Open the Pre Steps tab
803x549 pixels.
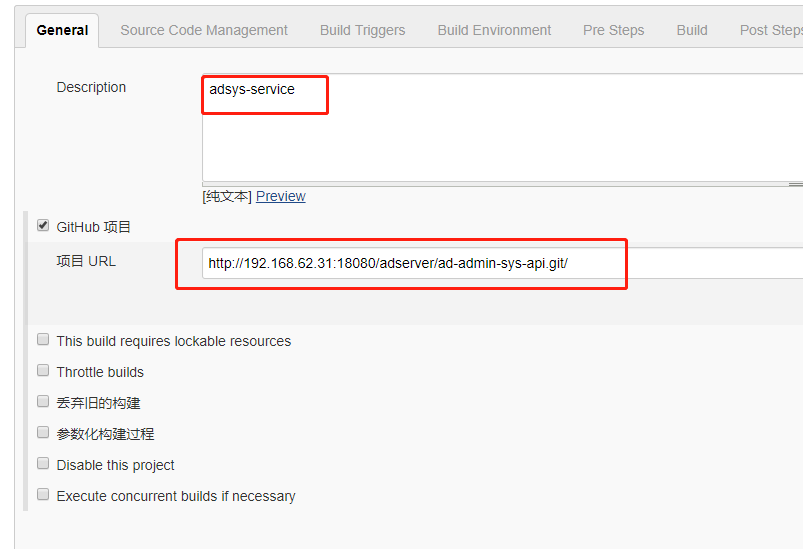pos(614,31)
